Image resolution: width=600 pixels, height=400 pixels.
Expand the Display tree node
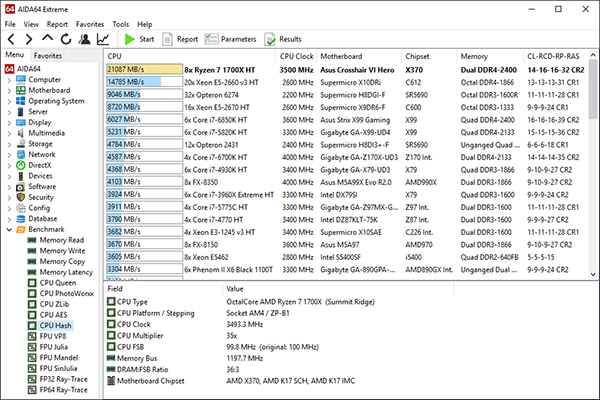click(x=9, y=123)
